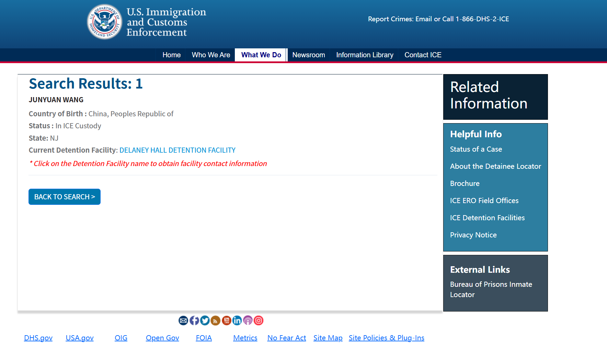Open the Privacy Notice link
Image resolution: width=607 pixels, height=364 pixels.
click(x=473, y=235)
